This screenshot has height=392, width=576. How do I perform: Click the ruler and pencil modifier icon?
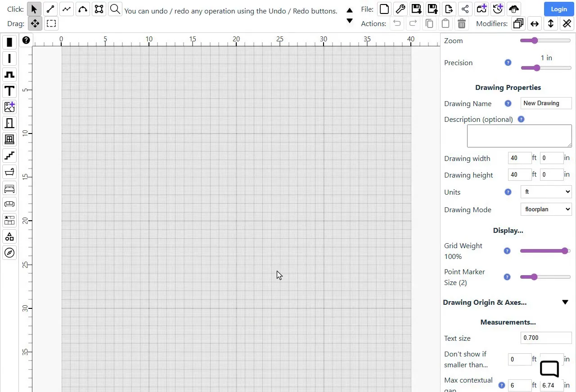coord(567,23)
